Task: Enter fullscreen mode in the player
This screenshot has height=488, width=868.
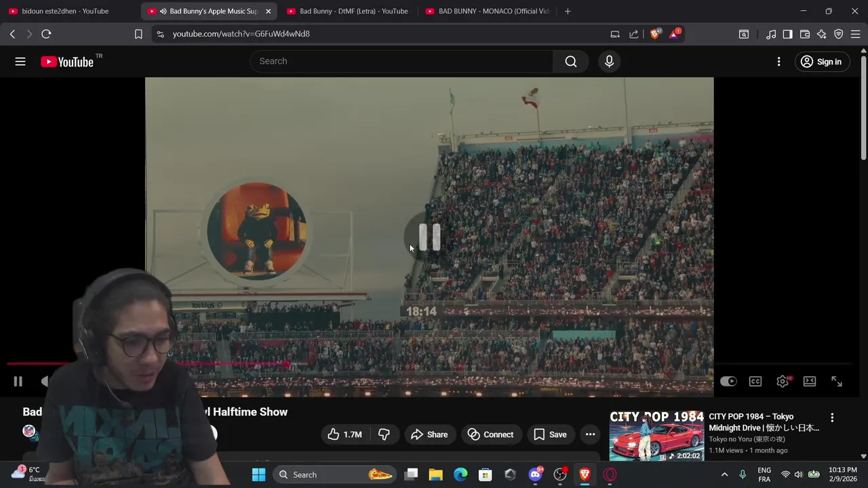Action: pos(837,382)
